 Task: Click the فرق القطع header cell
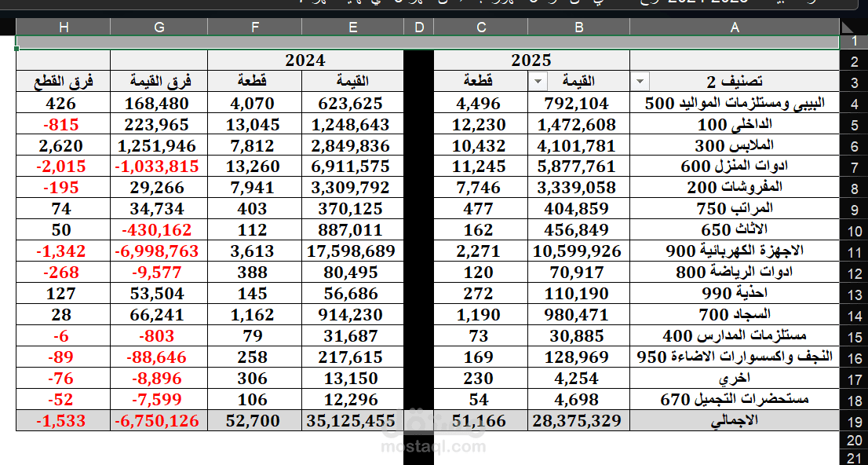[63, 82]
